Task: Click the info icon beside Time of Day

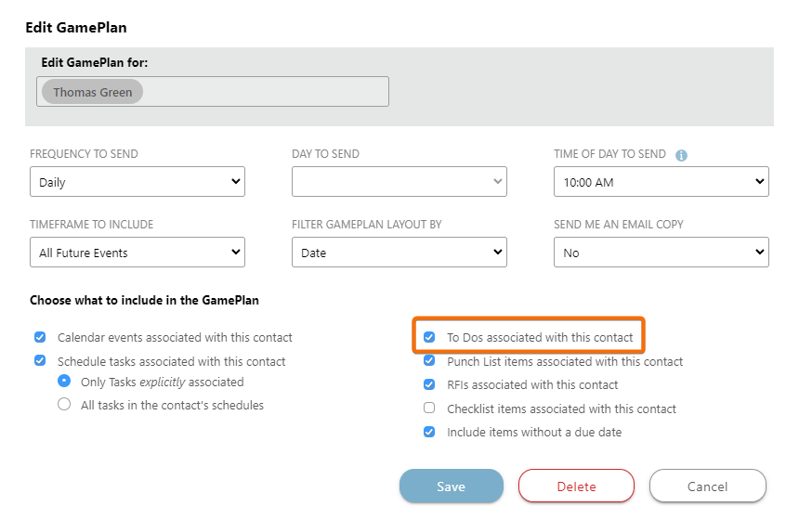Action: [x=681, y=155]
